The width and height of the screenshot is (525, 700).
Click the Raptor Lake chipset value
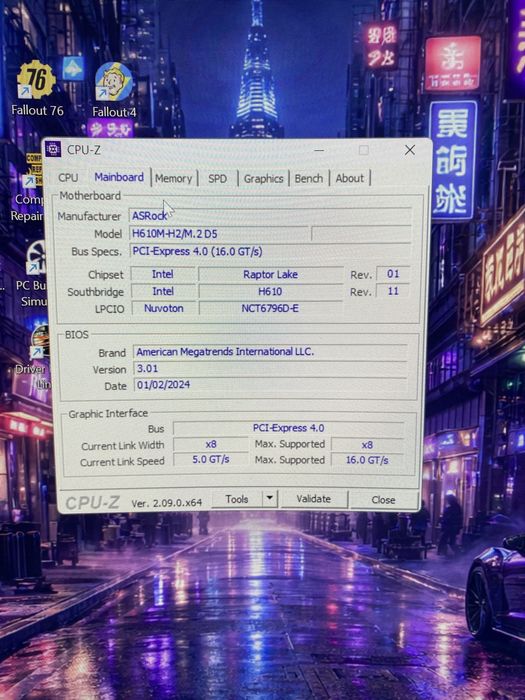[271, 274]
